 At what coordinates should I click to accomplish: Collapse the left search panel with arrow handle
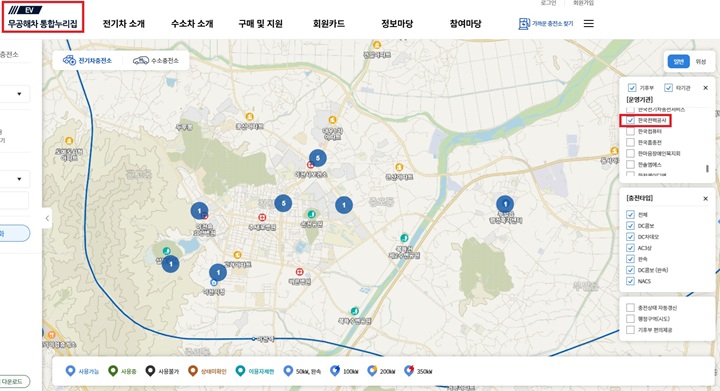point(47,218)
